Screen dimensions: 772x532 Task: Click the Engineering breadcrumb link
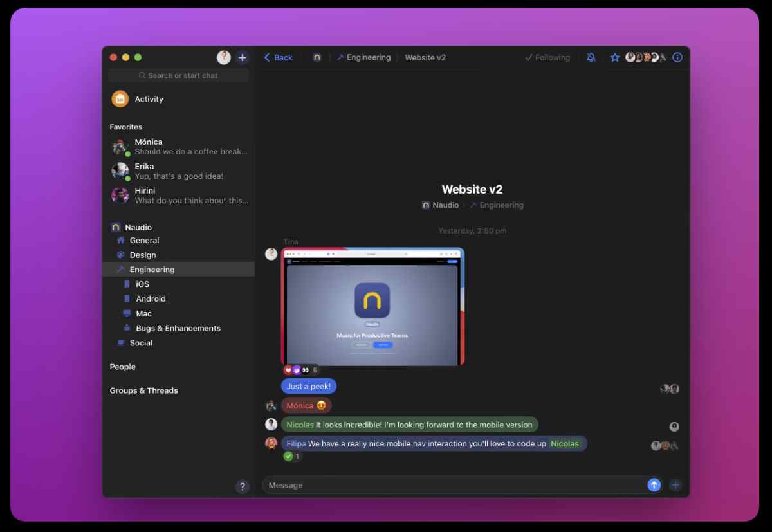[x=368, y=57]
